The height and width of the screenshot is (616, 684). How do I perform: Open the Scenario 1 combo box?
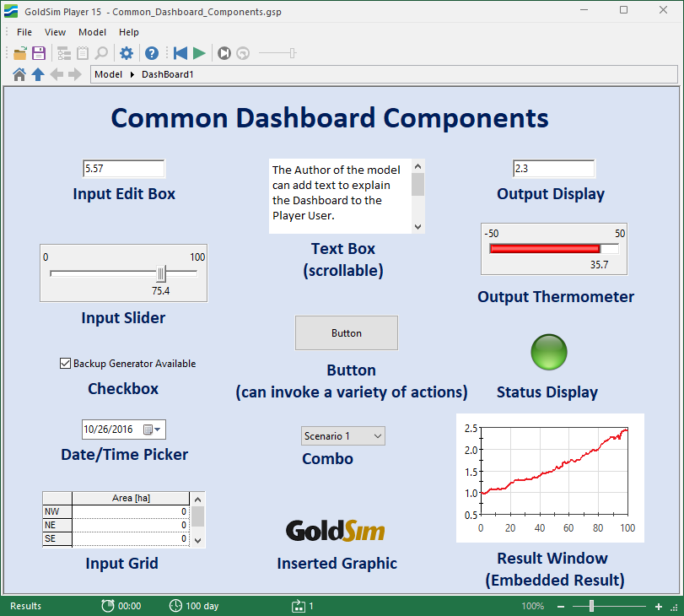tap(343, 436)
